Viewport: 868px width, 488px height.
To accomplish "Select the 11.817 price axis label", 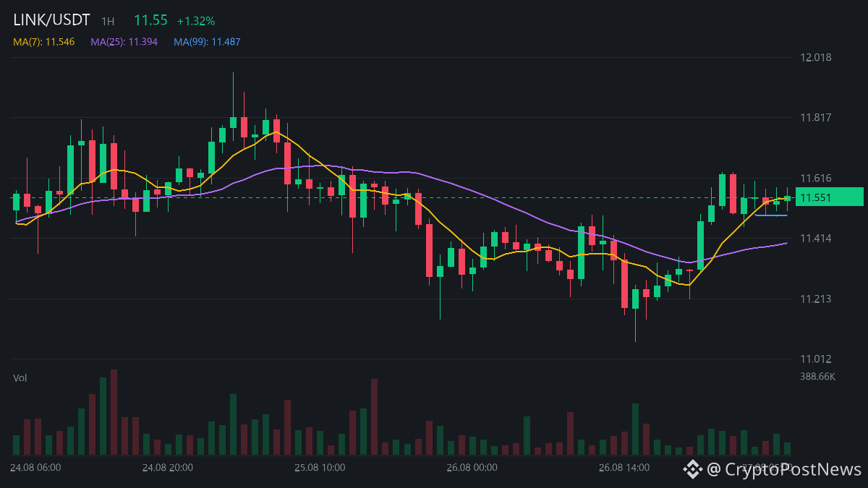I will [x=815, y=118].
